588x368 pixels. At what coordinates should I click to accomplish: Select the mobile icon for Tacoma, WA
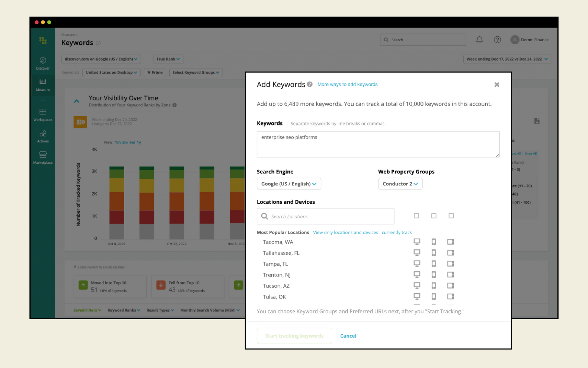click(x=434, y=242)
